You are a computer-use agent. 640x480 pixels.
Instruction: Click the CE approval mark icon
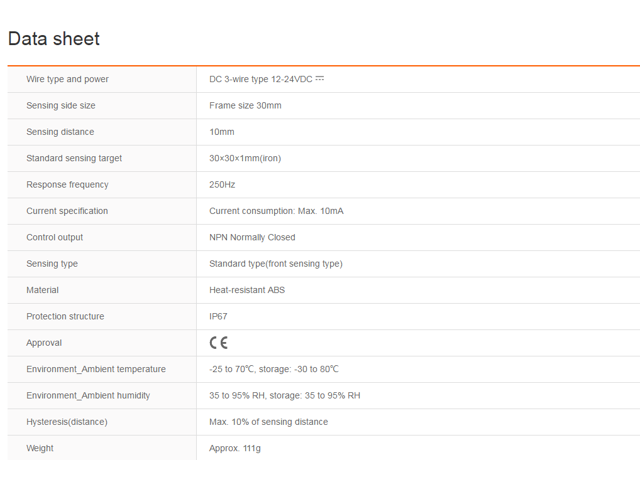coord(218,343)
